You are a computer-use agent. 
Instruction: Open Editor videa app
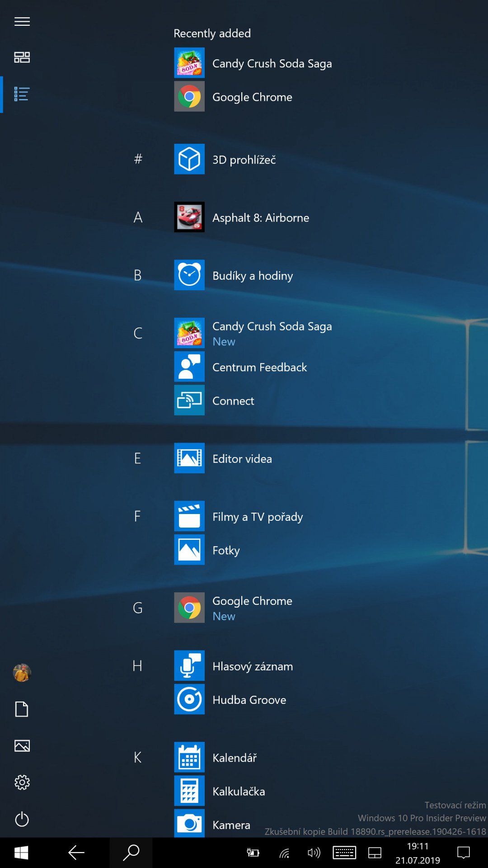click(223, 458)
